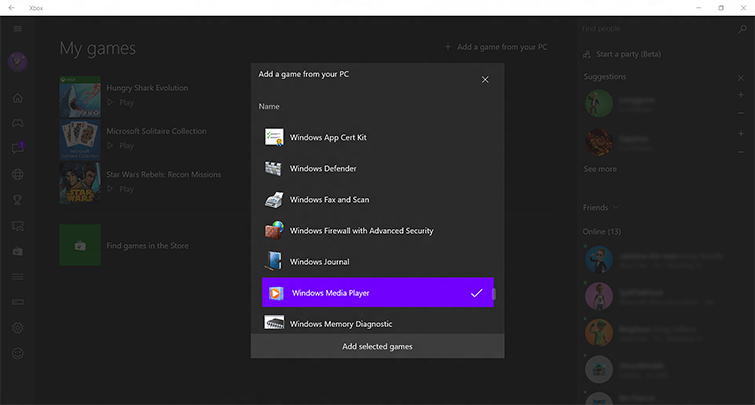This screenshot has height=405, width=755.
Task: Click the Windows Defender icon
Action: pyautogui.click(x=273, y=169)
